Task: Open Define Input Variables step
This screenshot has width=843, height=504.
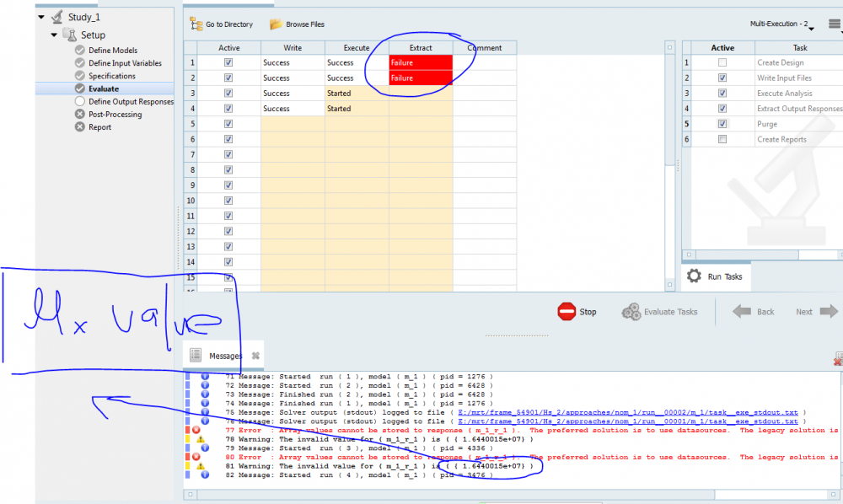Action: click(x=125, y=63)
